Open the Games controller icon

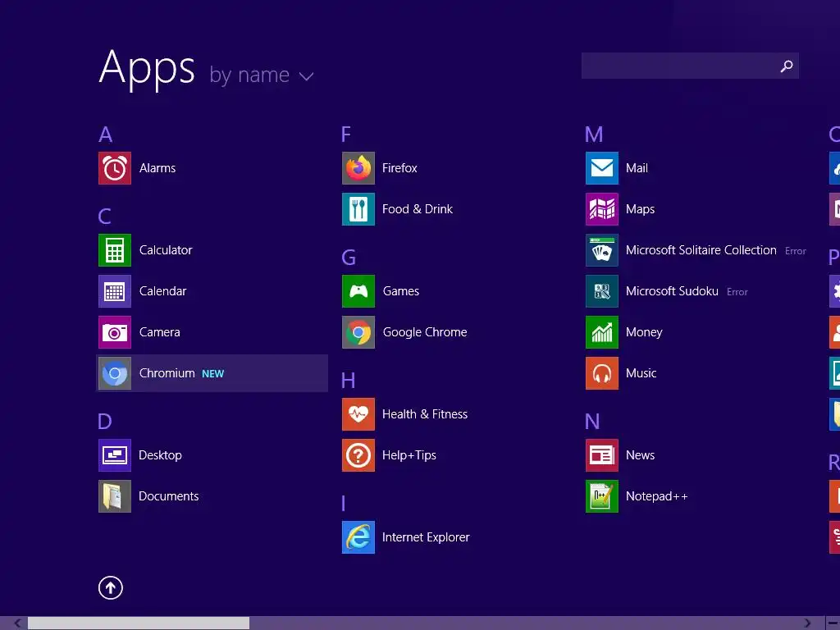click(358, 291)
